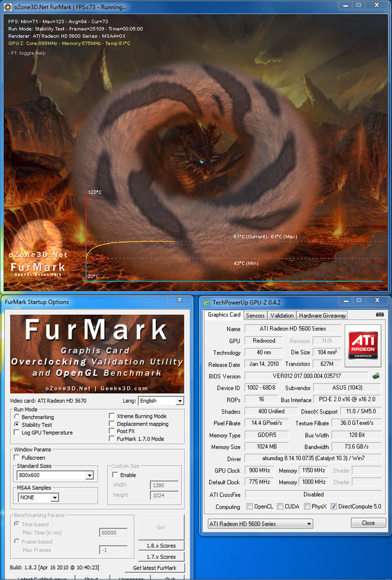Uncheck the DirectCompute 5.0 checkbox
392x580 pixels.
tap(334, 506)
